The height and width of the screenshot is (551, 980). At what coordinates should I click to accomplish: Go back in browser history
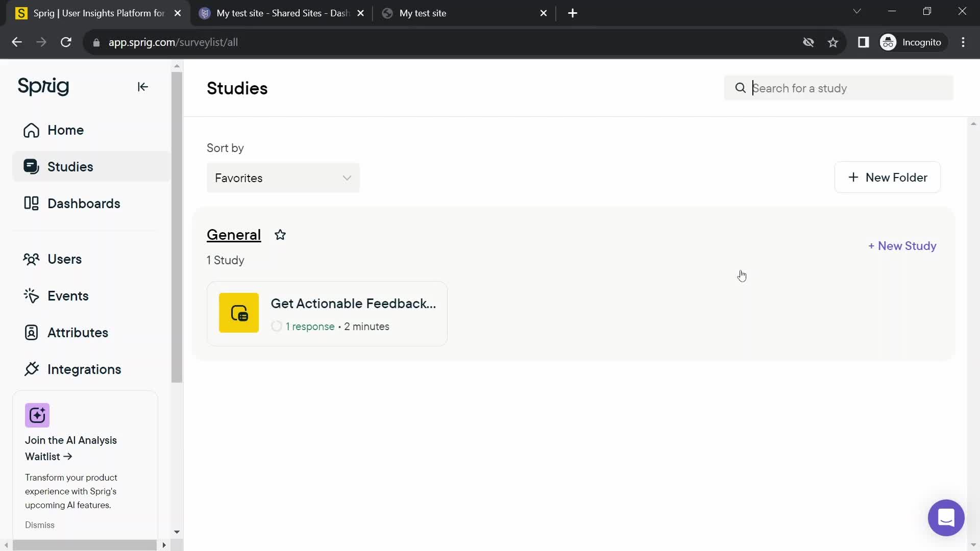coord(16,42)
